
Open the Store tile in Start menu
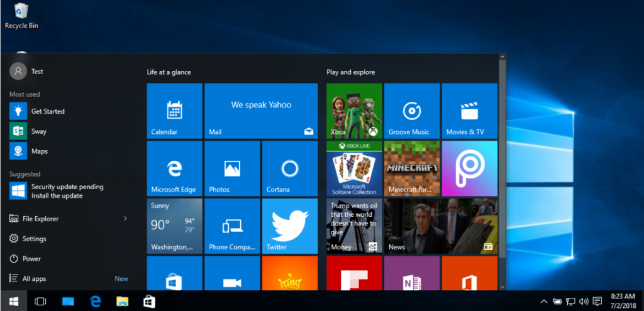point(175,273)
